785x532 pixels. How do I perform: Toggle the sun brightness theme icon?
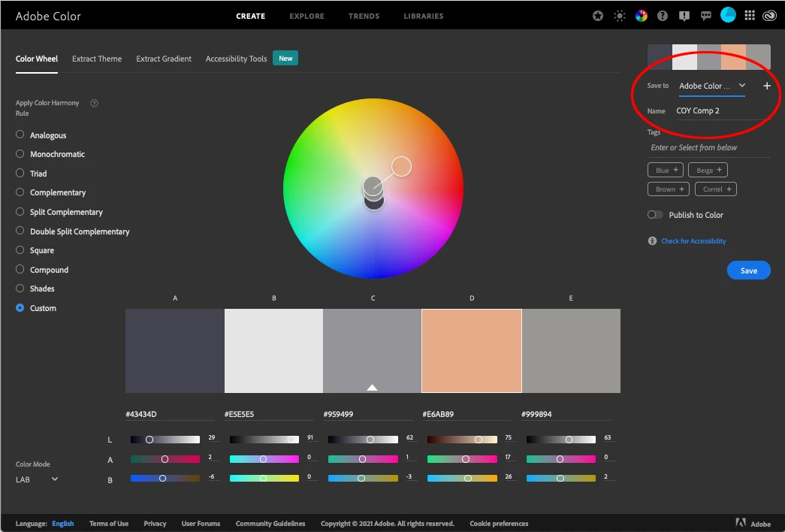(620, 16)
